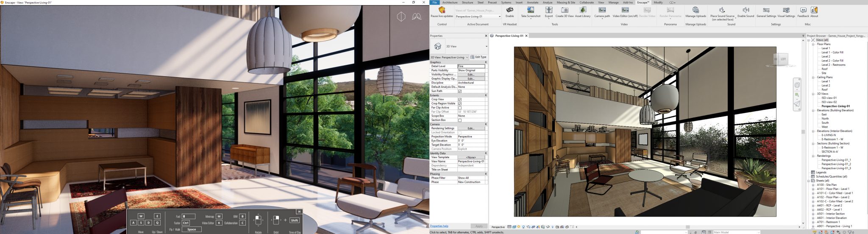The height and width of the screenshot is (234, 868).
Task: Toggle the Far Clip Active checkbox
Action: tap(460, 108)
